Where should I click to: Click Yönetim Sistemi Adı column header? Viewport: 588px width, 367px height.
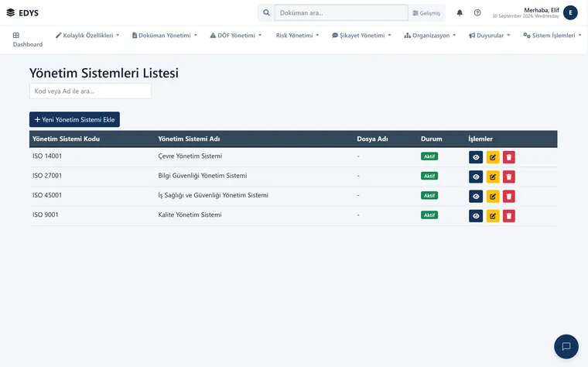[x=189, y=139]
